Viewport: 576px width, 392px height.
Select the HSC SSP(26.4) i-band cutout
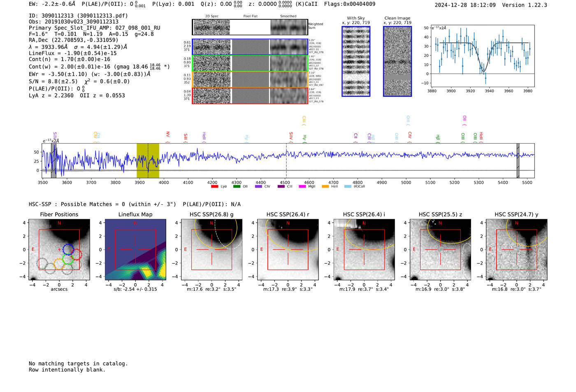[x=364, y=249]
